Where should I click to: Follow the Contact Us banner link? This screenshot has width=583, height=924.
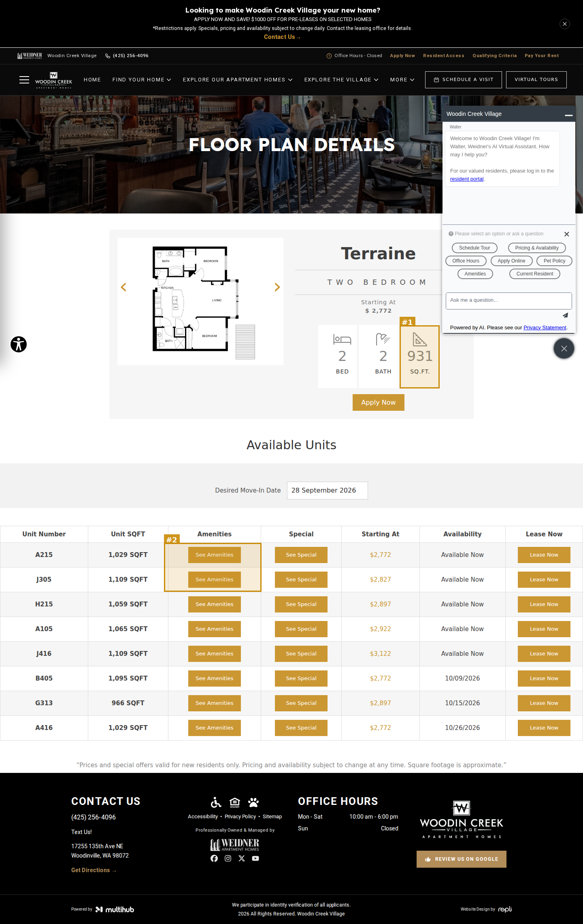pos(282,37)
